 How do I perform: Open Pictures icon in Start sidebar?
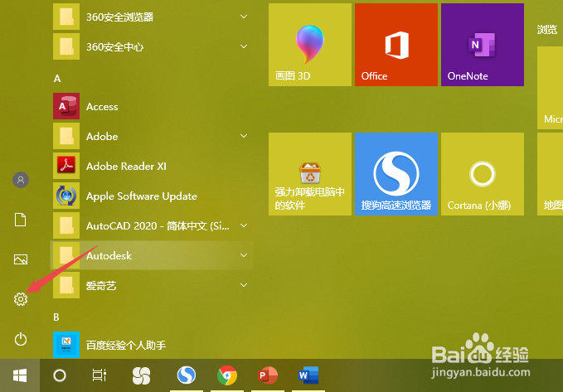21,259
